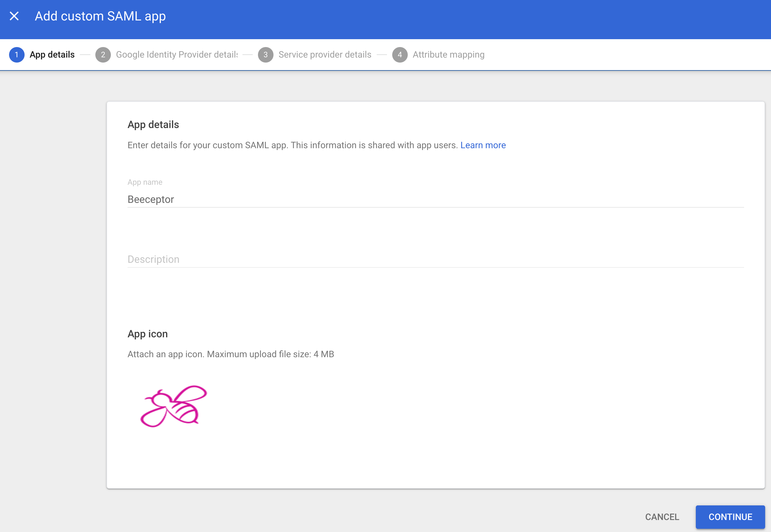
Task: Jump to the Service provider details step
Action: [325, 54]
